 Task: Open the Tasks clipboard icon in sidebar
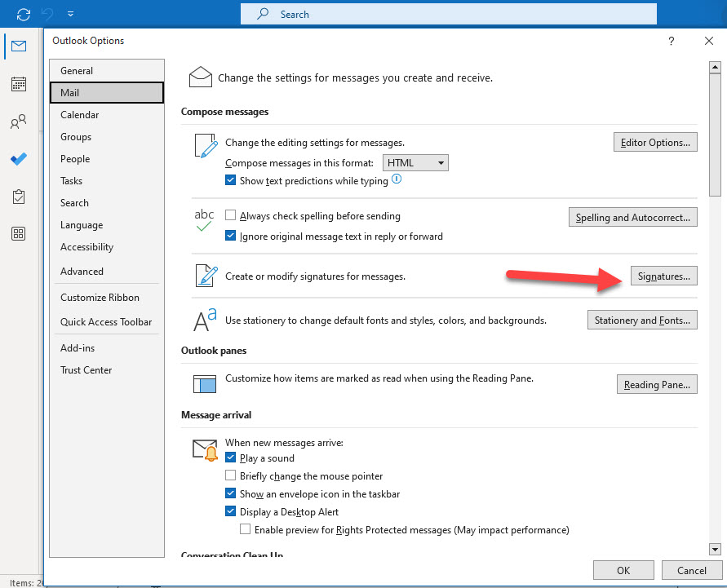click(x=19, y=197)
